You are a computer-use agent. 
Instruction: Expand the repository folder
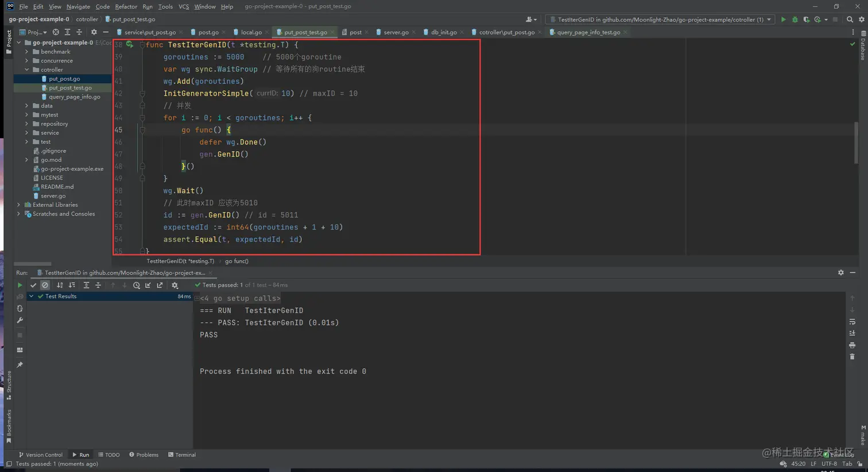tap(26, 123)
